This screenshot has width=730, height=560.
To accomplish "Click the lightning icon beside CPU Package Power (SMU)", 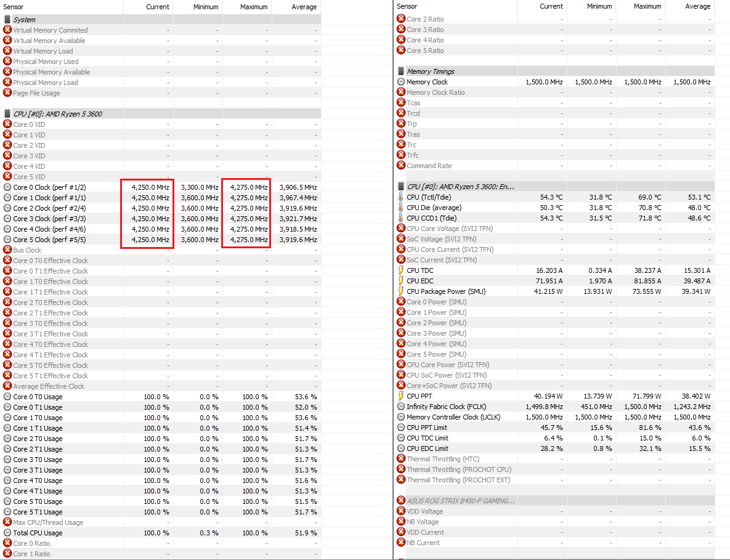I will pyautogui.click(x=401, y=291).
